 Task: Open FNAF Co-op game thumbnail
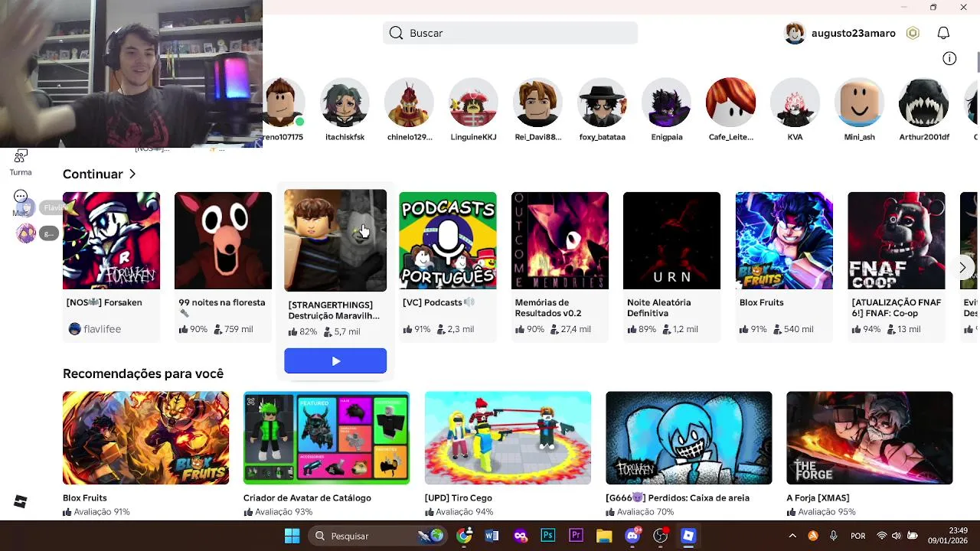(x=897, y=240)
